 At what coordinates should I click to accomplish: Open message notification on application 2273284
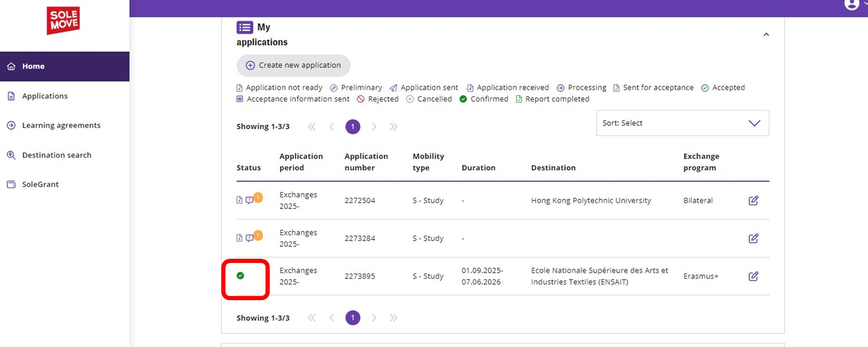[250, 238]
